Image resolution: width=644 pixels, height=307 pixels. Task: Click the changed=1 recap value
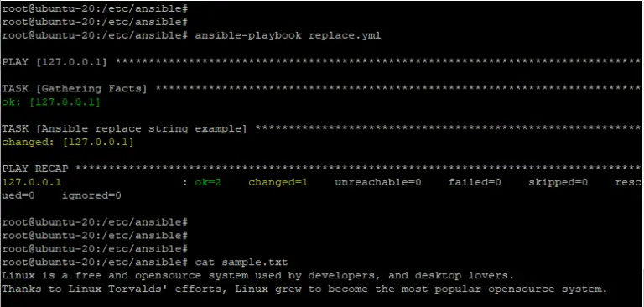[x=278, y=182]
